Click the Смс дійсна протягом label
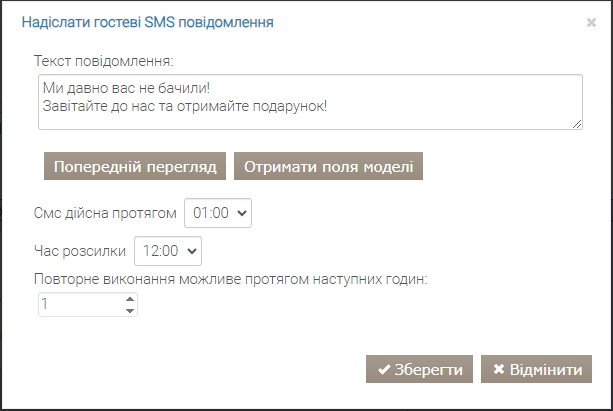Screen dimensions: 613x411 (x=105, y=213)
